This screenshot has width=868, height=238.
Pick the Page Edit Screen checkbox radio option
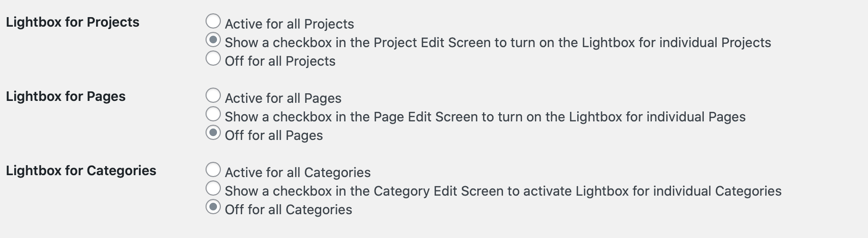[213, 114]
